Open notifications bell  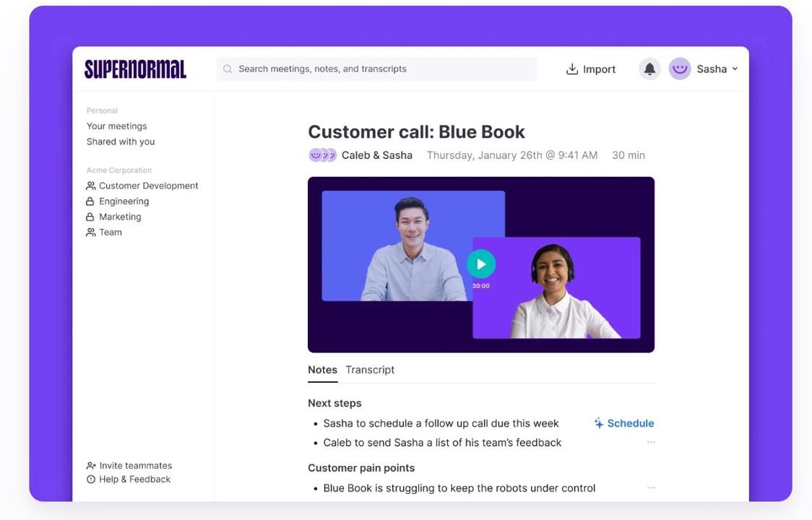tap(649, 69)
